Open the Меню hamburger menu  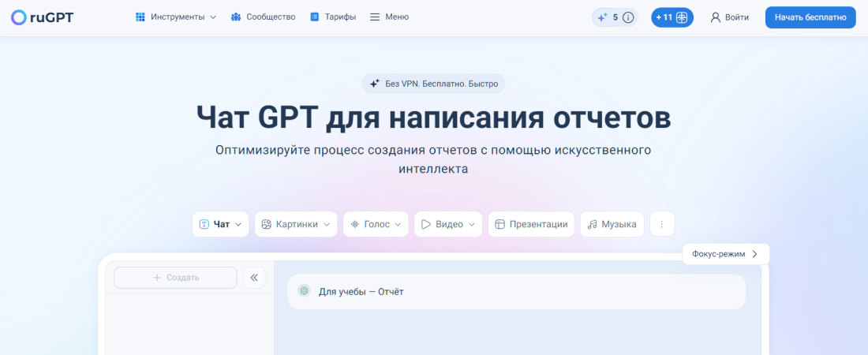[x=389, y=17]
